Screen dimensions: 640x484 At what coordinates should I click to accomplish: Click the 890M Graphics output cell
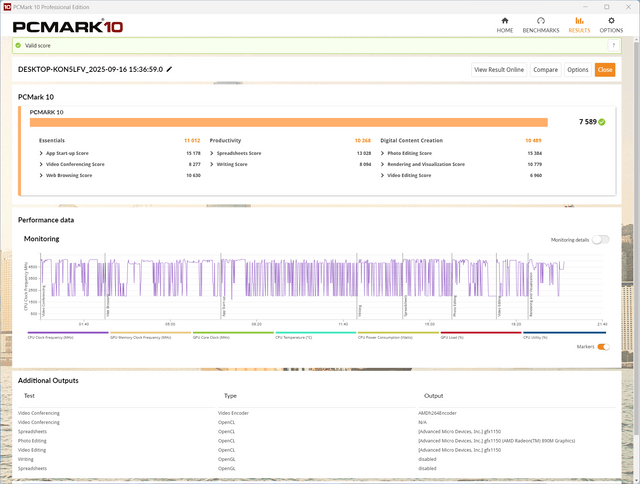click(x=496, y=441)
